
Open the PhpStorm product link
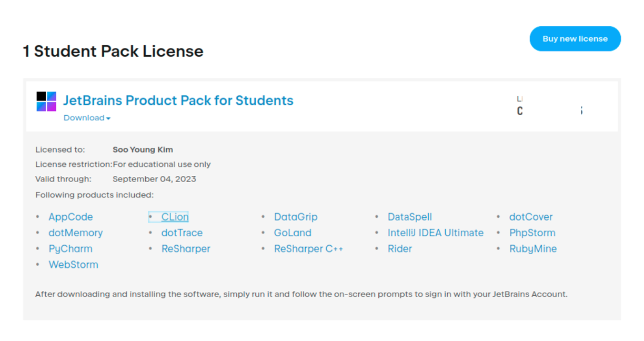[532, 233]
